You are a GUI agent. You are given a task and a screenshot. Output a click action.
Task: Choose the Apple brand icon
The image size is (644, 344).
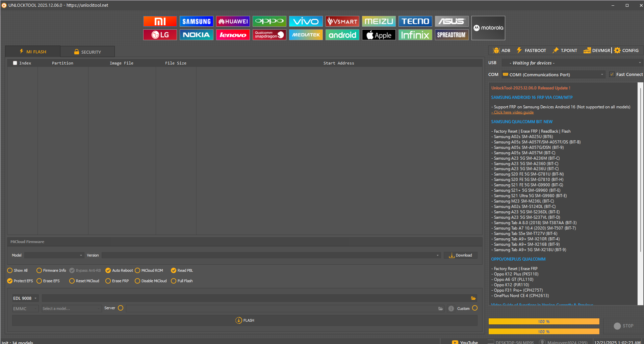pyautogui.click(x=379, y=35)
